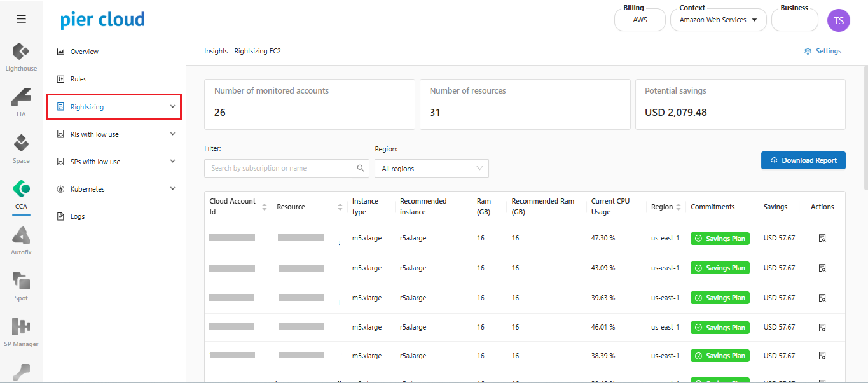Open the Amazon Web Services context dropdown
868x383 pixels.
(x=718, y=20)
